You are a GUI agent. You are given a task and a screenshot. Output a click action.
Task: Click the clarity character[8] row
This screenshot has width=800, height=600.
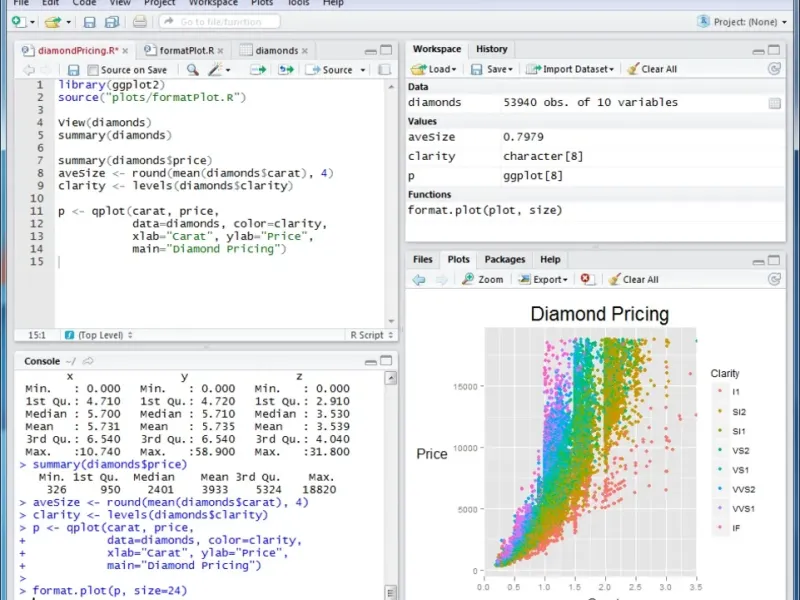click(x=595, y=156)
